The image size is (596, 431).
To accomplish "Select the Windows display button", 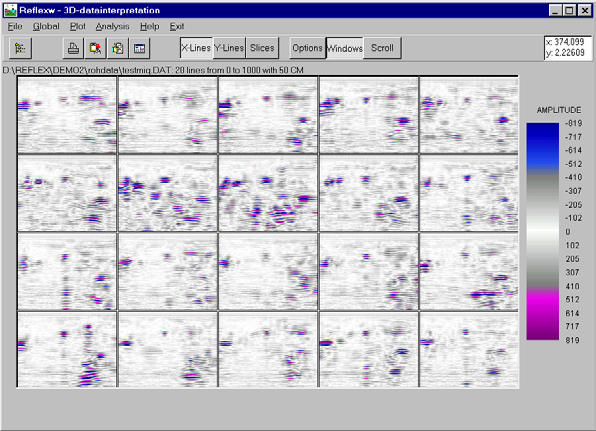I will pyautogui.click(x=345, y=48).
